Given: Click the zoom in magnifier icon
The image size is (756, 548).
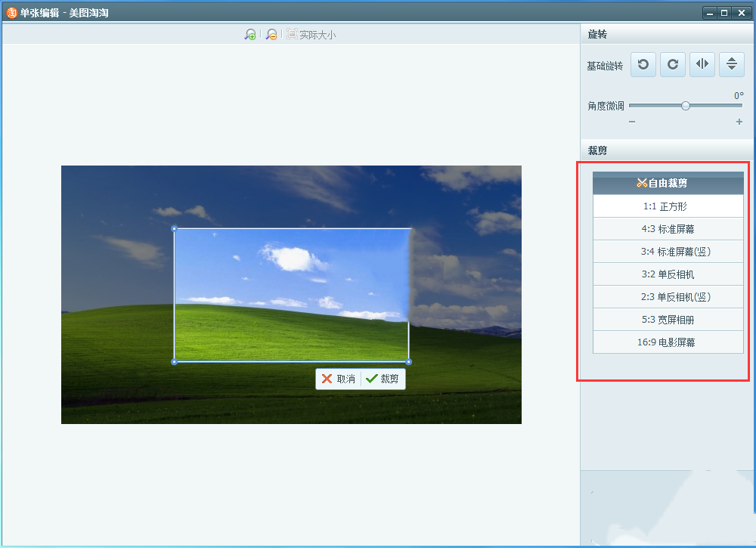Looking at the screenshot, I should coord(249,34).
